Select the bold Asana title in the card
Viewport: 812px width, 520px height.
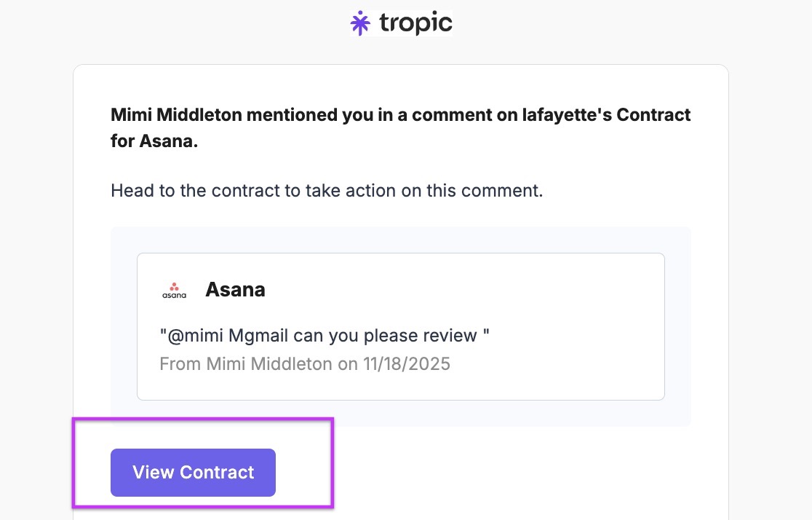pos(235,290)
